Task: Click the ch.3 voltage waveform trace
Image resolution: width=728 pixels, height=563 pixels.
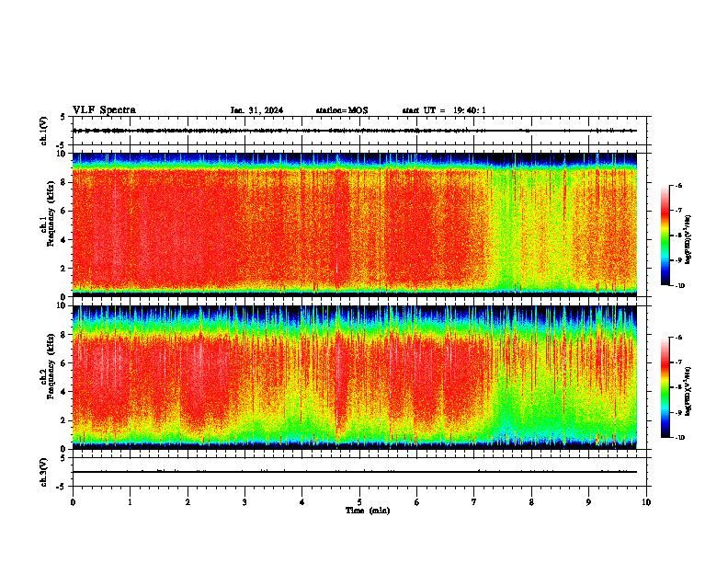Action: (x=355, y=472)
